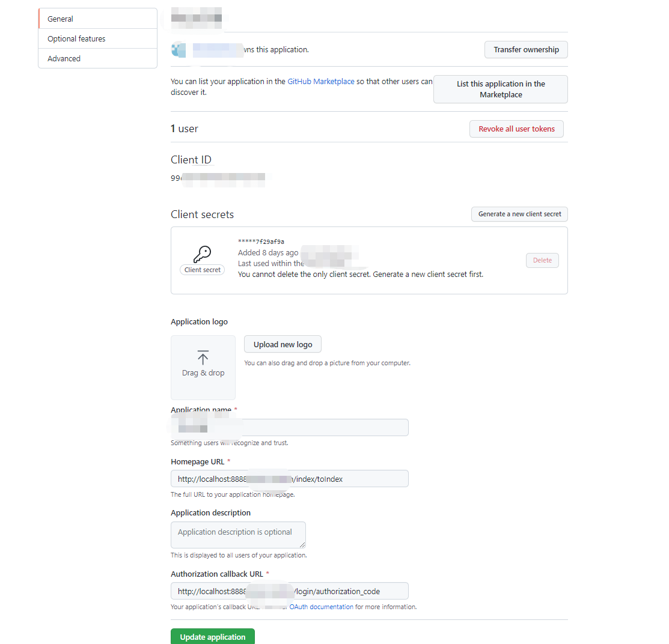Screen dimensions: 669x644
Task: Open the GitHub Marketplace link
Action: tap(320, 81)
